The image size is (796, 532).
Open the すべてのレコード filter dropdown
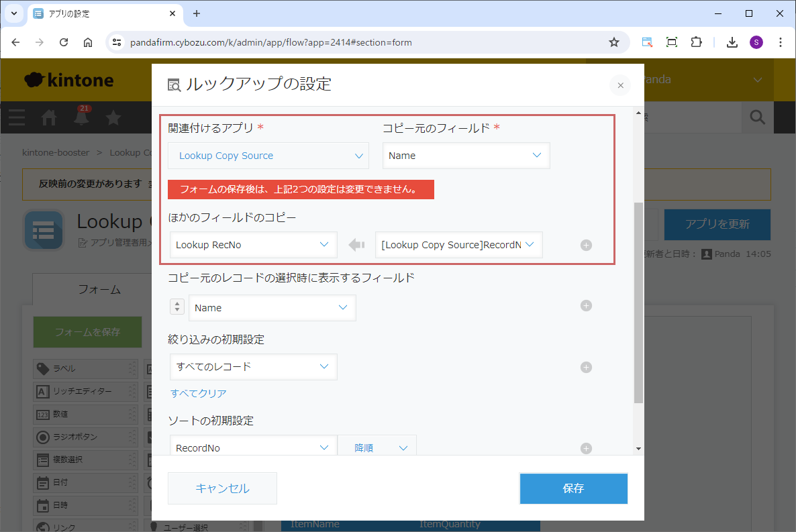(253, 367)
